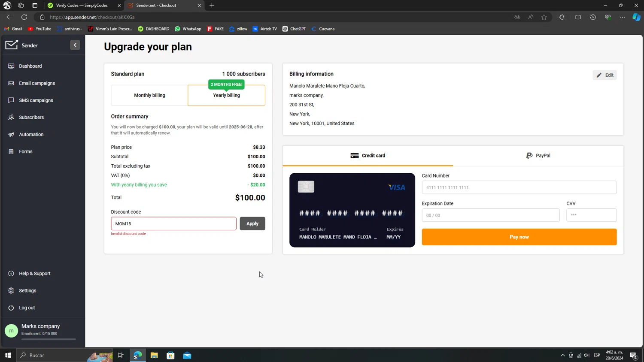This screenshot has height=362, width=644.
Task: Open Microsoft Store from the taskbar
Action: (x=170, y=355)
